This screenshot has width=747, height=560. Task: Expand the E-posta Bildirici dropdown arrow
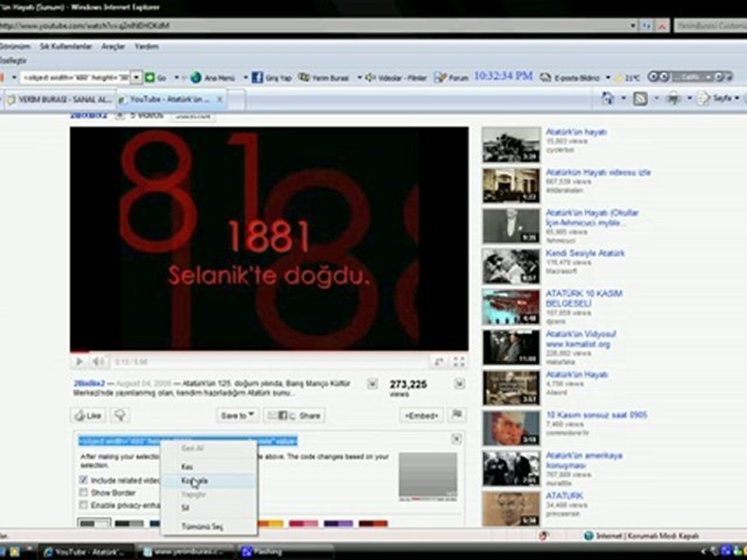608,77
